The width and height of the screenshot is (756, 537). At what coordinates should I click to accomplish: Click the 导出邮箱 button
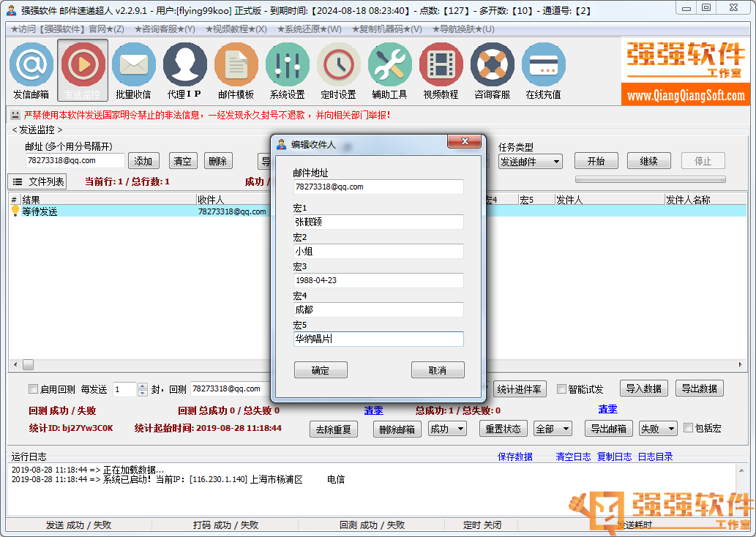click(x=609, y=429)
